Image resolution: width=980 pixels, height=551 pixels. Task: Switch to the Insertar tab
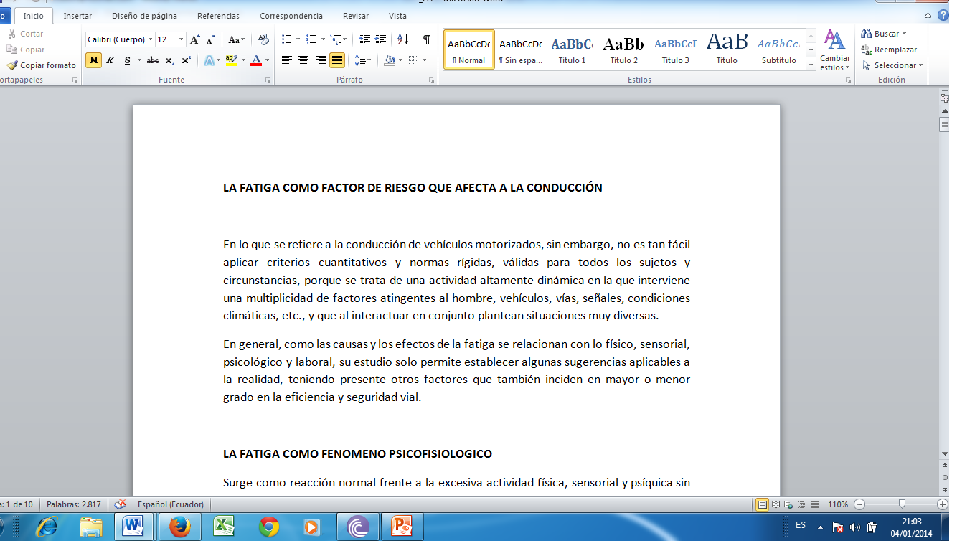tap(77, 16)
